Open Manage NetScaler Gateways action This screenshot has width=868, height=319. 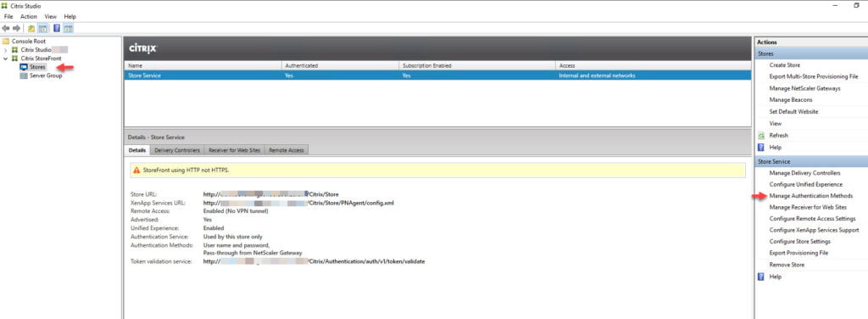(805, 88)
